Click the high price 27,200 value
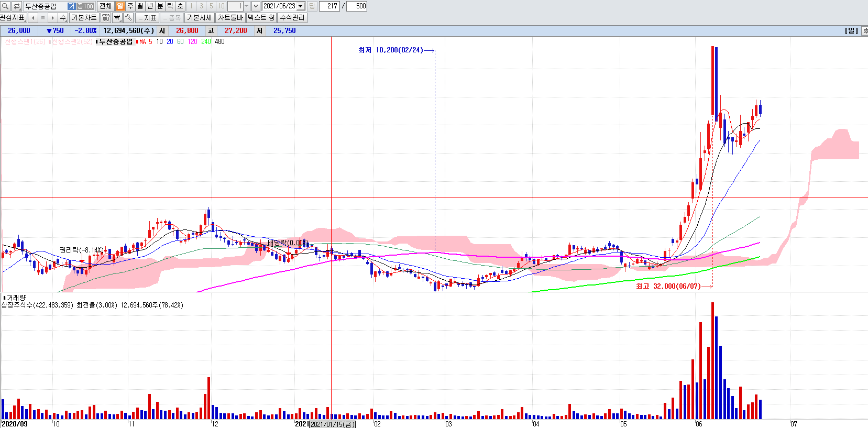This screenshot has width=868, height=428. [x=236, y=31]
